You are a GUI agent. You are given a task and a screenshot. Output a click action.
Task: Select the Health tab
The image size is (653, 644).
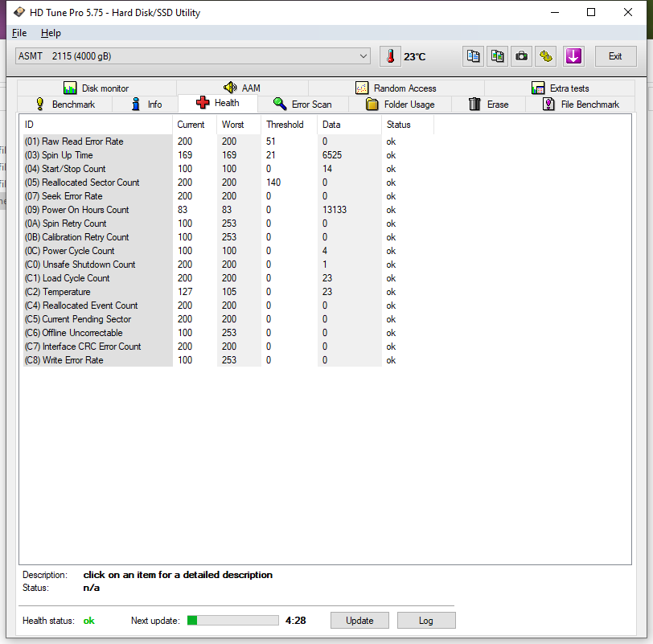tap(218, 103)
